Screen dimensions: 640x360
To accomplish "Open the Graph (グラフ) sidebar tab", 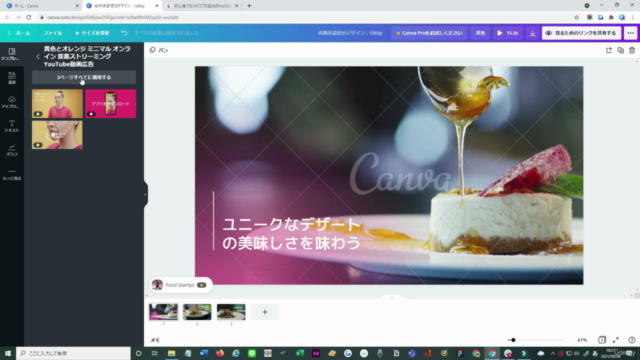I will click(11, 150).
